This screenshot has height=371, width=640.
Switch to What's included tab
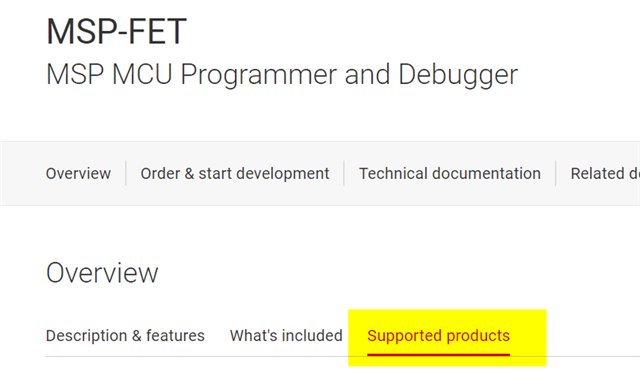(286, 335)
